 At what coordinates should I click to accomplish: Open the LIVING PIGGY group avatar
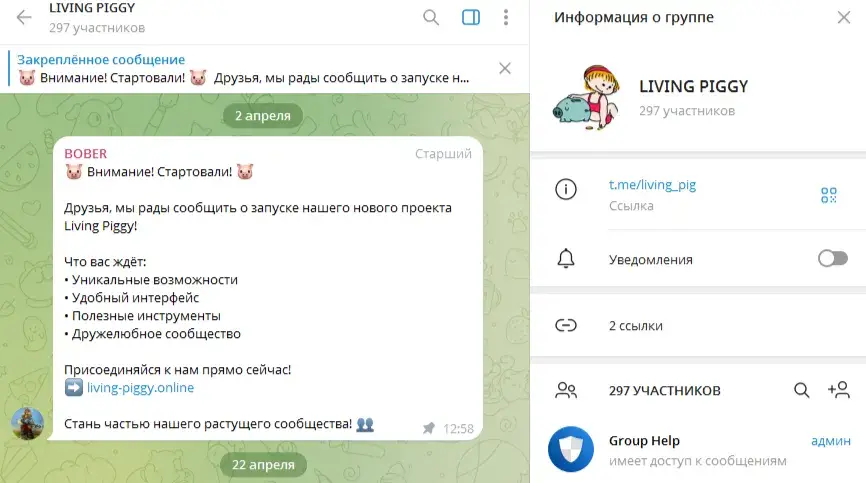586,97
